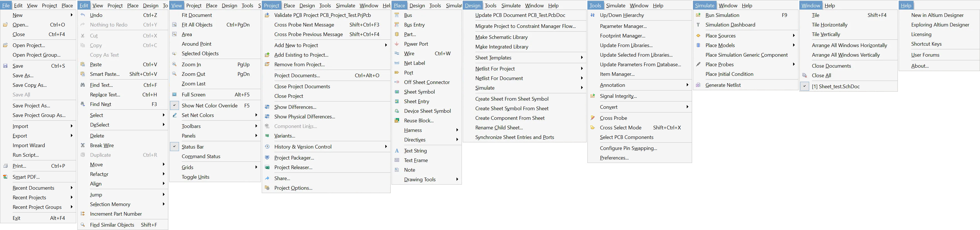Click the Set Net Colors pencil icon

174,115
